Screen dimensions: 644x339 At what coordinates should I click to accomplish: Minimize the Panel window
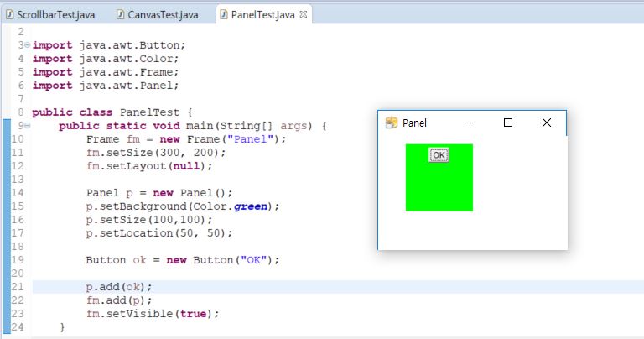pos(470,123)
